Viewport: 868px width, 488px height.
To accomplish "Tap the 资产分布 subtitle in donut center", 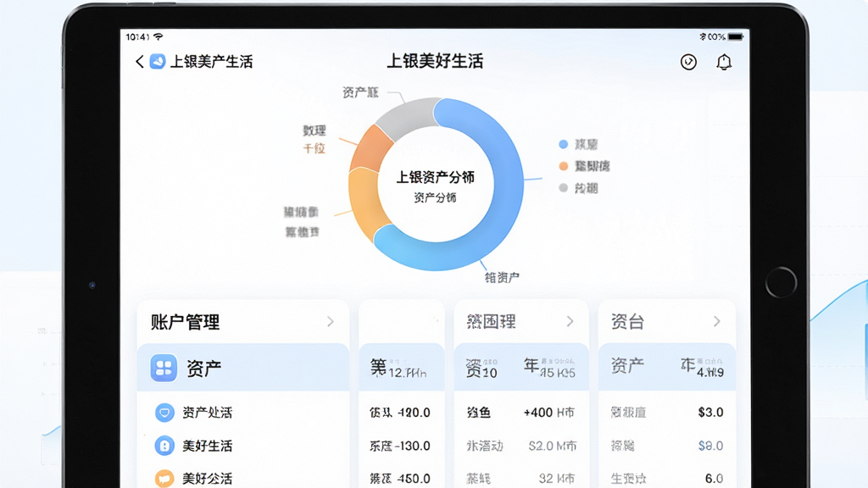I will pyautogui.click(x=435, y=197).
